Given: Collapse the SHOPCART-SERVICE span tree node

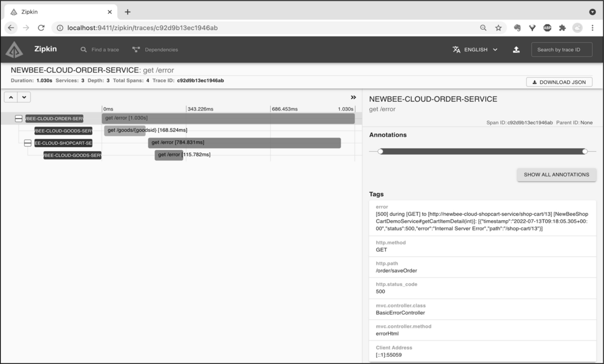Looking at the screenshot, I should pos(28,143).
